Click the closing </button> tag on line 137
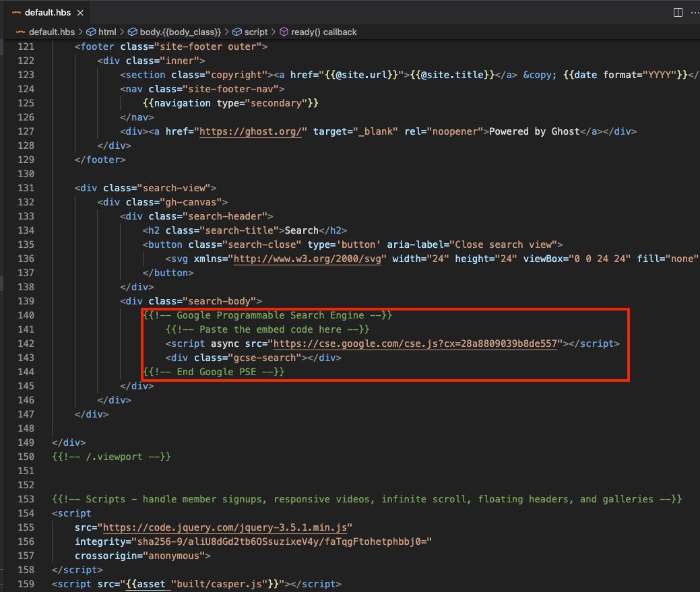 click(x=168, y=273)
